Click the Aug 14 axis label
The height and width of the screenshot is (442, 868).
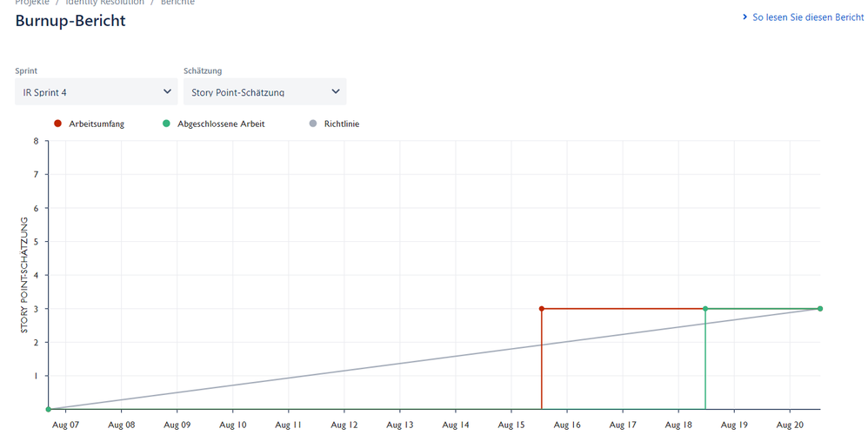click(x=456, y=425)
